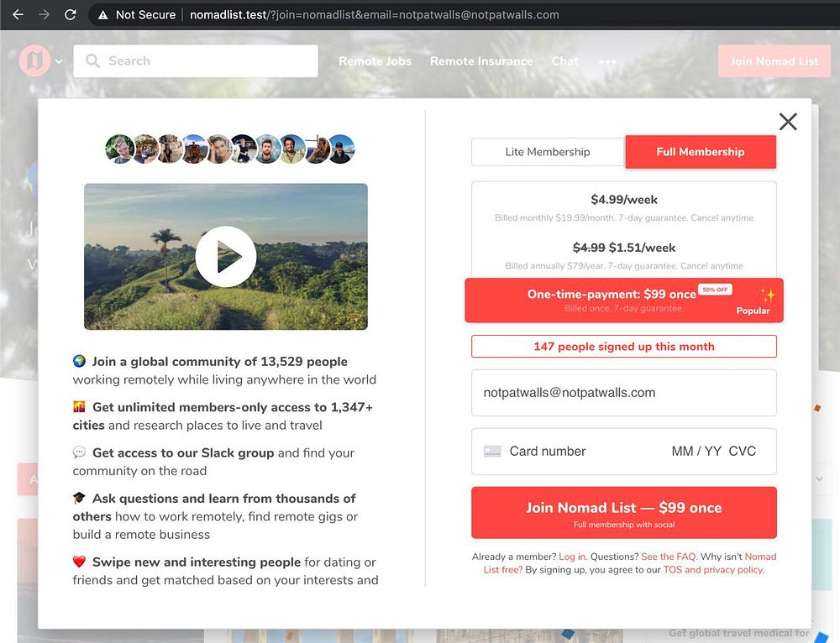
Task: Click the red heart emoji icon
Action: tap(79, 562)
